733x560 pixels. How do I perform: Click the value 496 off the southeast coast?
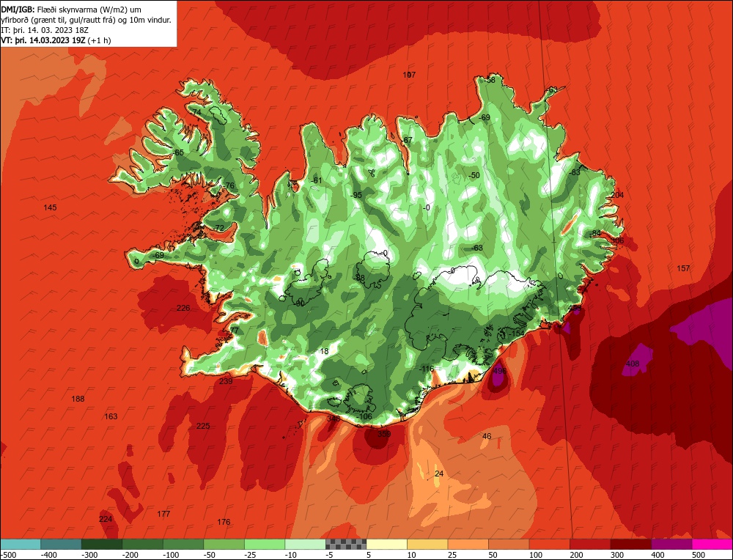tap(500, 371)
